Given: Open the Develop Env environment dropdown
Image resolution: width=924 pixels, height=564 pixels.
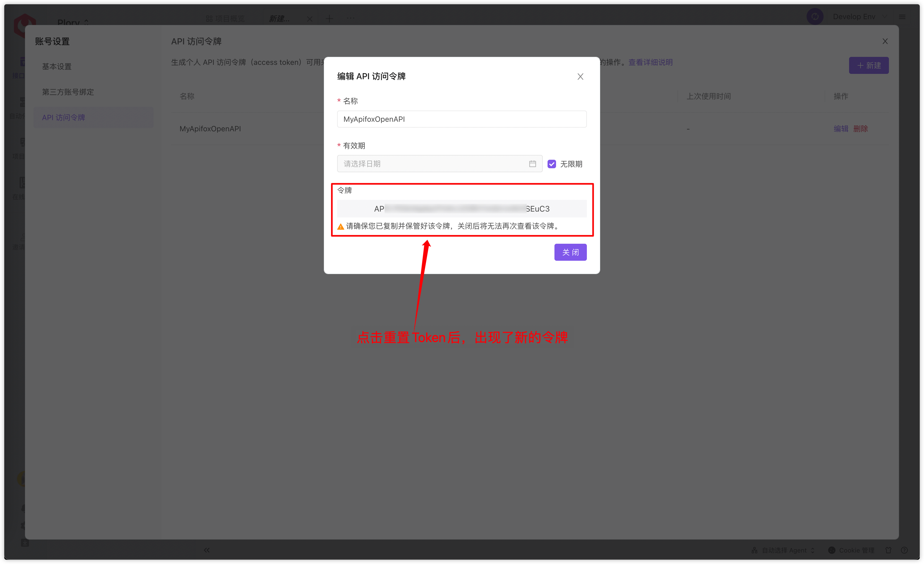Looking at the screenshot, I should tap(860, 16).
